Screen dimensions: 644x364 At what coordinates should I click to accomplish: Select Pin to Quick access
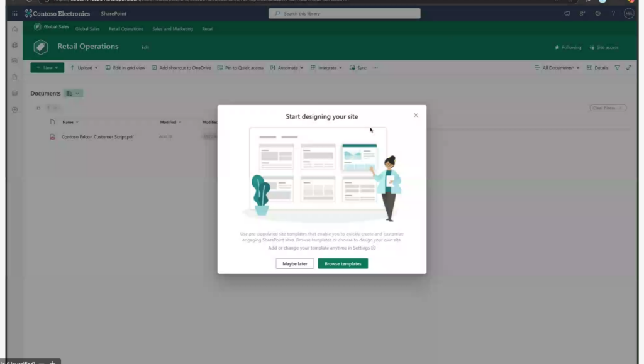240,68
